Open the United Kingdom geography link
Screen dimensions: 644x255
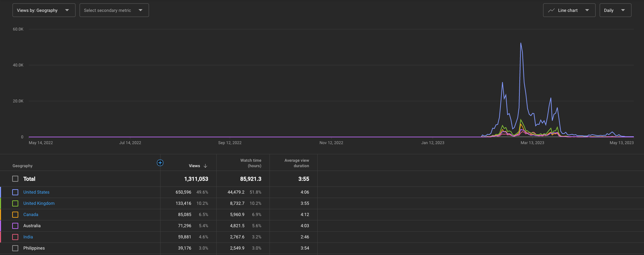tap(39, 203)
